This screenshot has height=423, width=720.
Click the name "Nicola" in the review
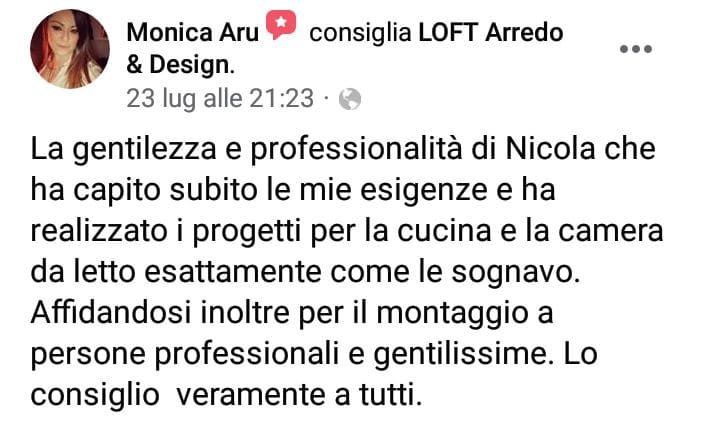[x=550, y=149]
